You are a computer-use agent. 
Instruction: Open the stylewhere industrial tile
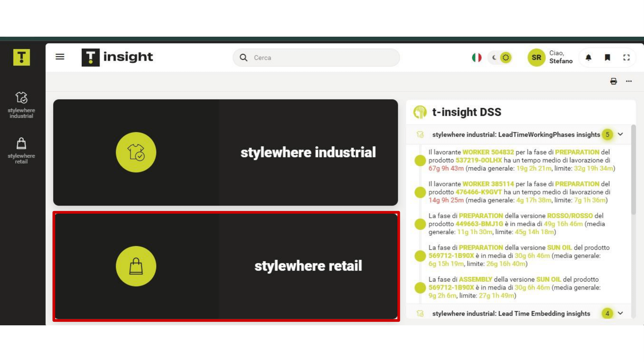pyautogui.click(x=225, y=152)
